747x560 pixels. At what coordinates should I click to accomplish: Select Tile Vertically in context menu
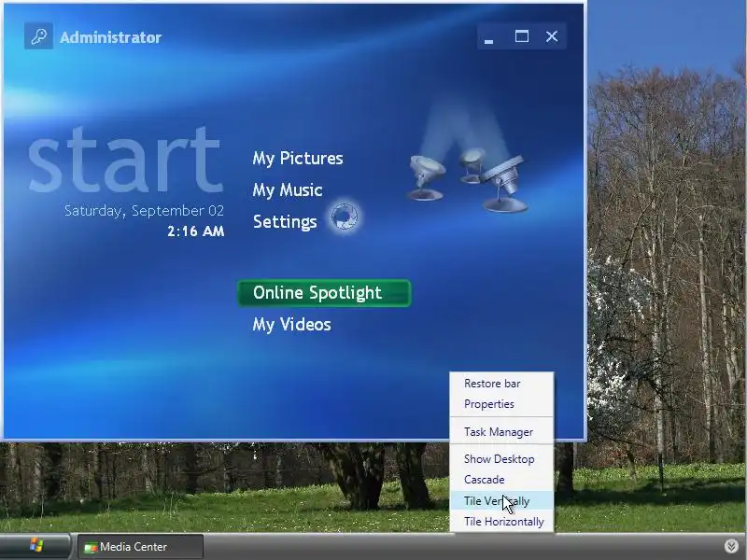click(x=501, y=501)
